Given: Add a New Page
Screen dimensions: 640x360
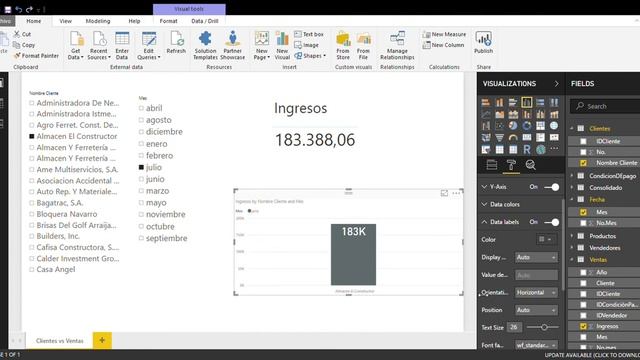Looking at the screenshot, I should point(262,46).
